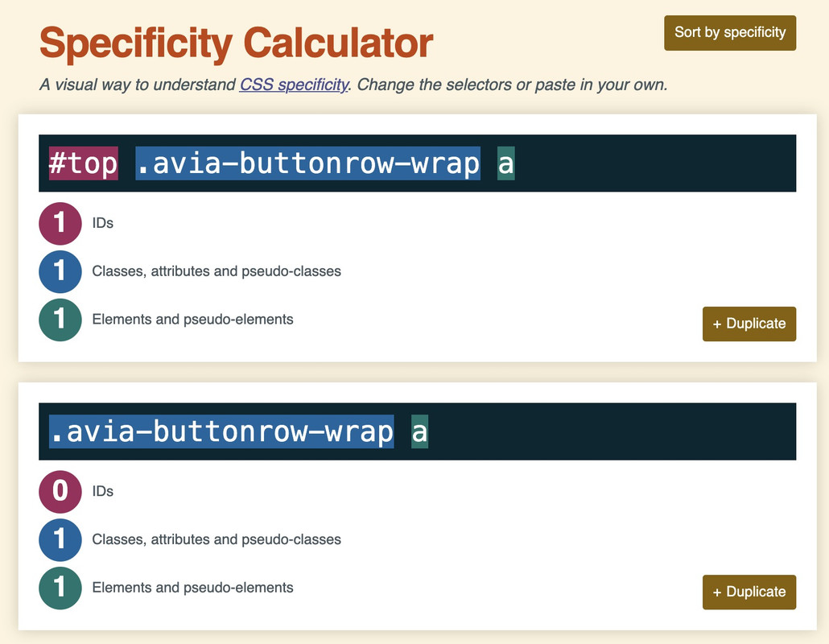The height and width of the screenshot is (644, 829).
Task: Click second card's 'Classes, attributes and pseudo-classes' label
Action: (217, 539)
